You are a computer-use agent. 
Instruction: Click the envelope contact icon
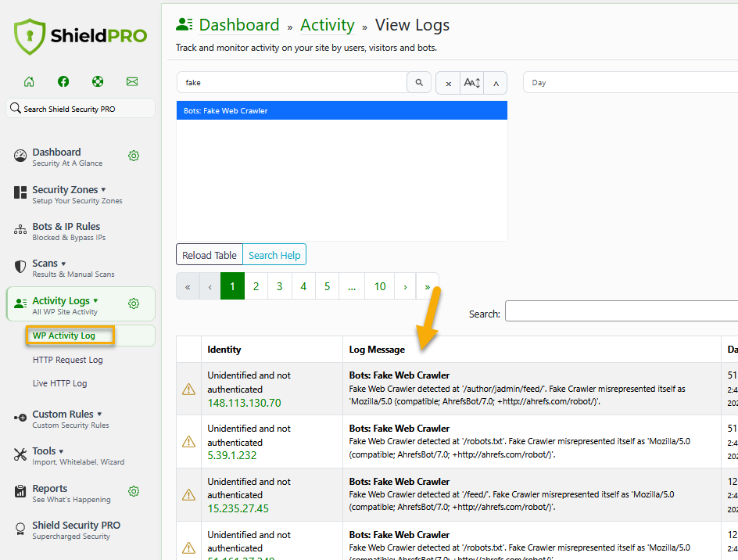pos(131,81)
